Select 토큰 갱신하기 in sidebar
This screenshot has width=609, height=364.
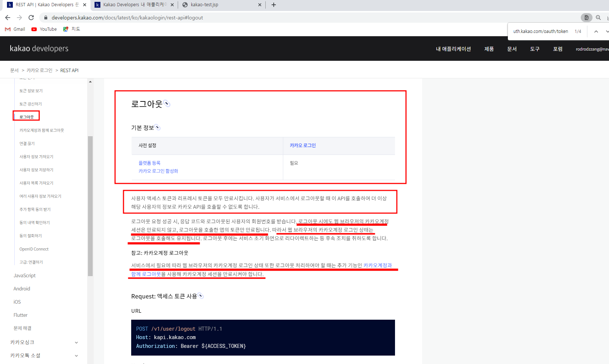pyautogui.click(x=31, y=104)
